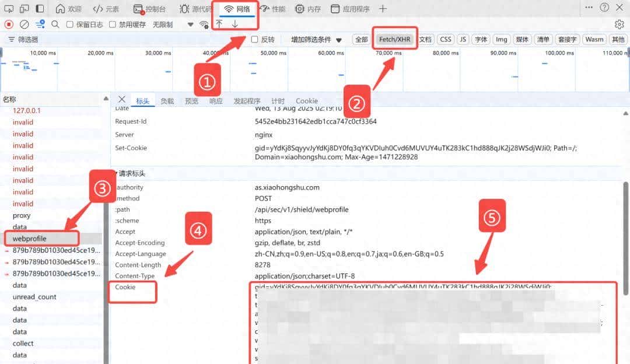This screenshot has width=630, height=364.
Task: Select the Socket (套接字) filter button
Action: (x=568, y=39)
